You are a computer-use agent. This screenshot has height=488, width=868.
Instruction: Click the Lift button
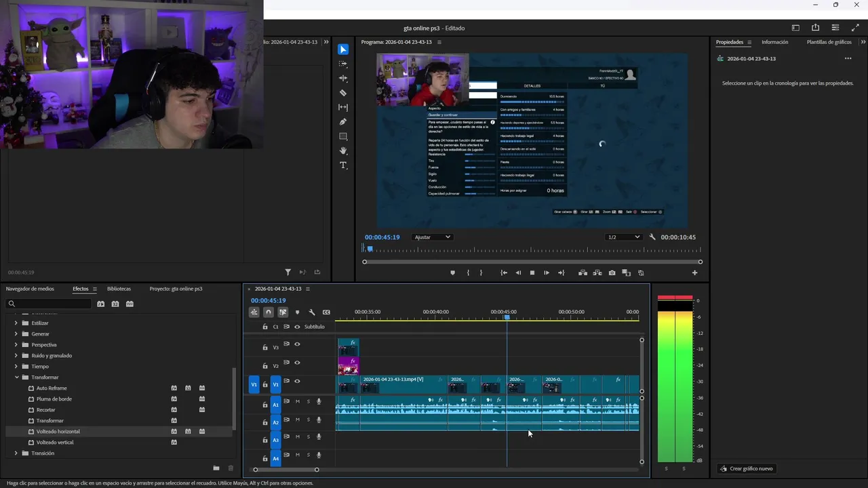click(x=583, y=272)
